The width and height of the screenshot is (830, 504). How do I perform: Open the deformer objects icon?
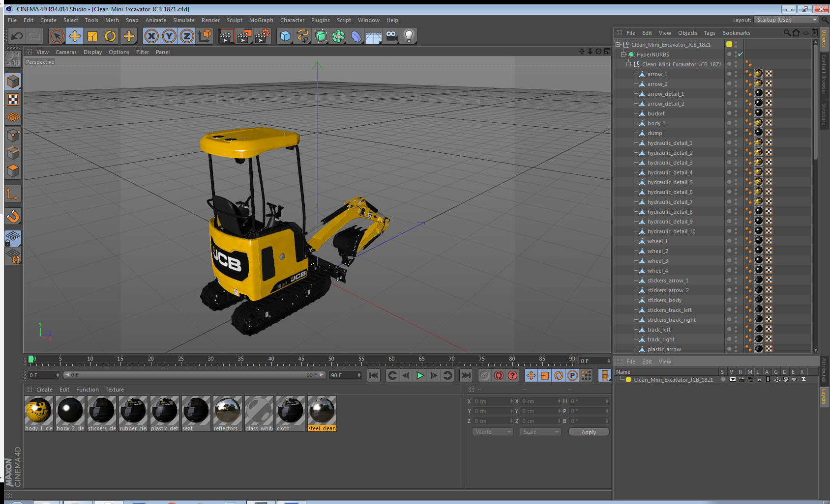tap(356, 36)
